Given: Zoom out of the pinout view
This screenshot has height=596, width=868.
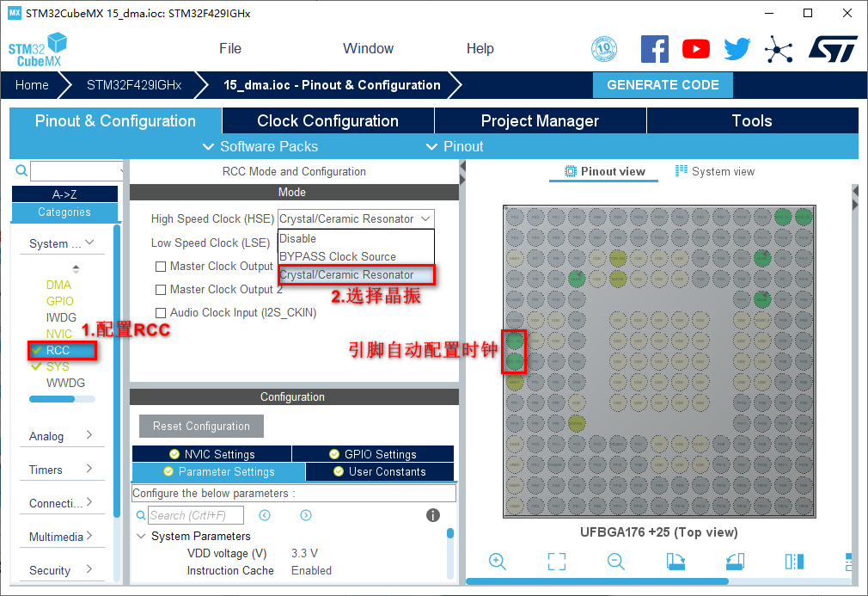Looking at the screenshot, I should click(615, 562).
